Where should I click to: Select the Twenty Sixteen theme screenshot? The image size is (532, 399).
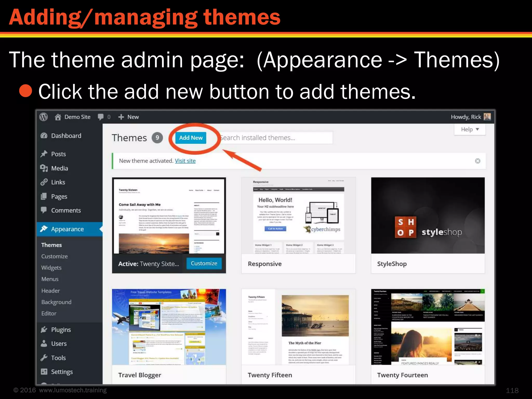point(169,216)
